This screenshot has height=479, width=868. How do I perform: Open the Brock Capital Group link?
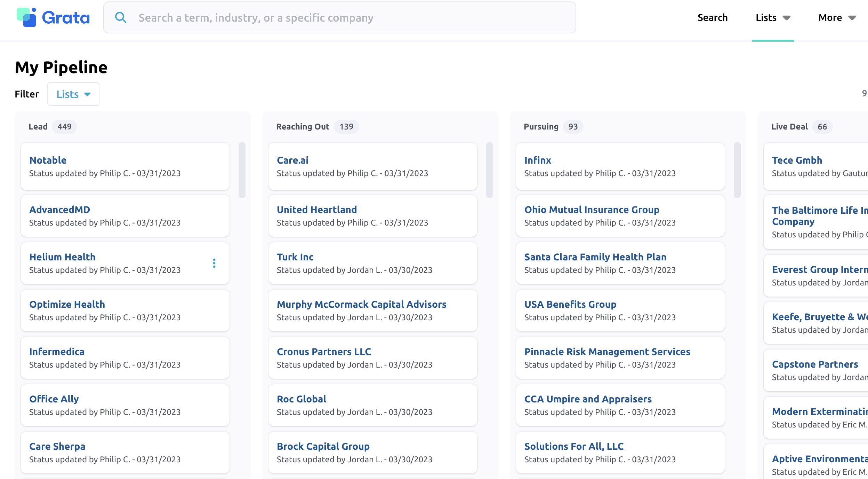(x=323, y=446)
